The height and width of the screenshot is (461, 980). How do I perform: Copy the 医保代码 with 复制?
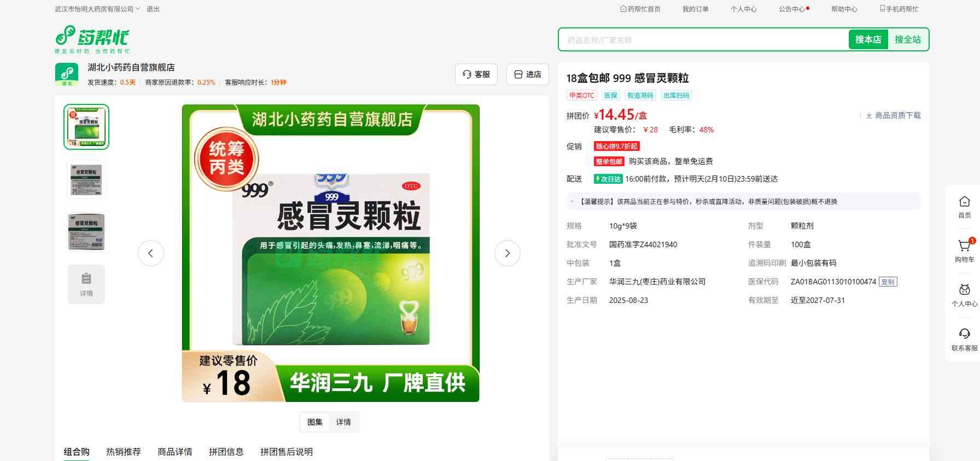click(888, 282)
